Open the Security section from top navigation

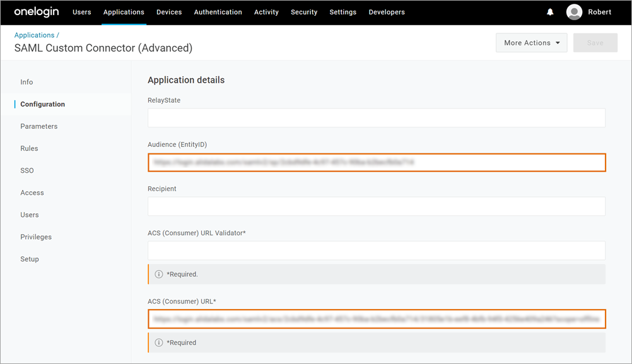coord(304,11)
